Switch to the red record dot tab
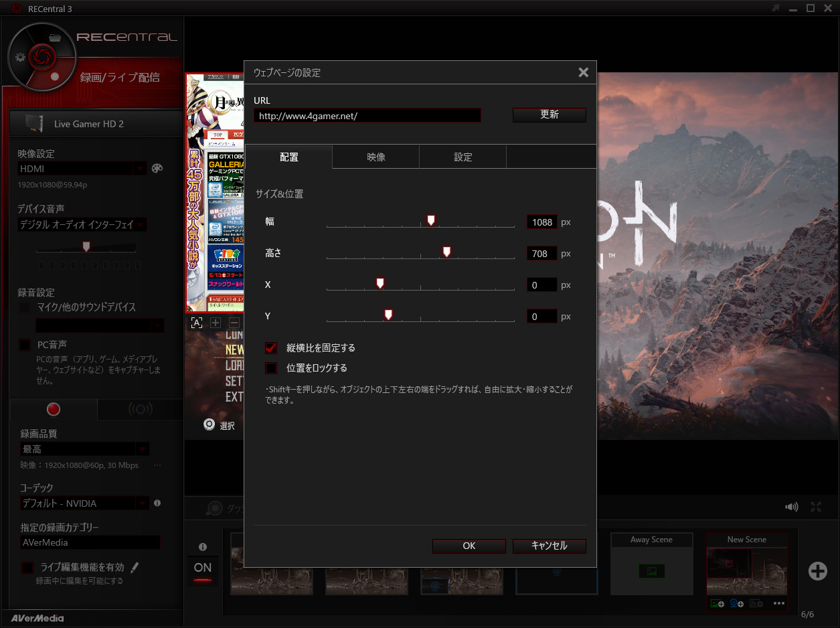Screen dimensions: 840x628 point(54,409)
